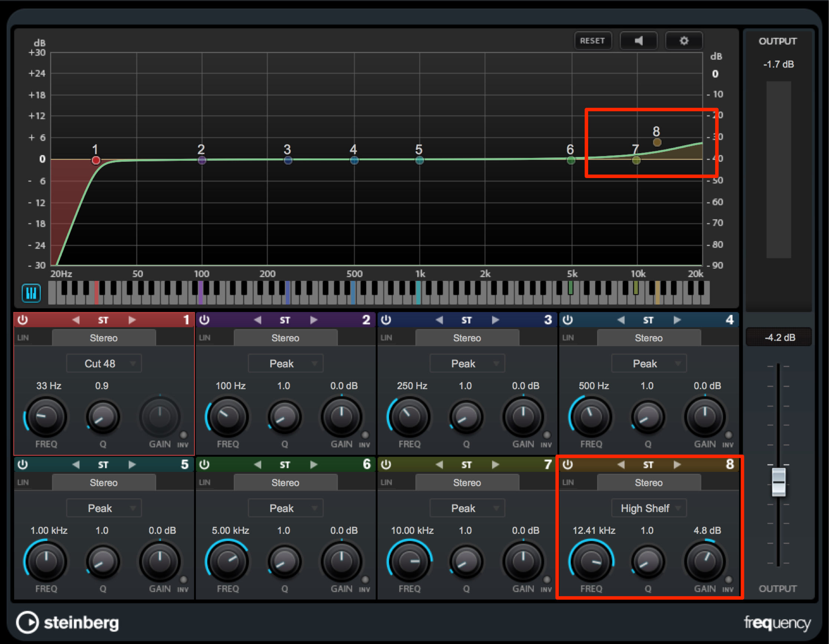This screenshot has height=644, width=829.
Task: Select Stereo tab in band 3
Action: coord(467,338)
